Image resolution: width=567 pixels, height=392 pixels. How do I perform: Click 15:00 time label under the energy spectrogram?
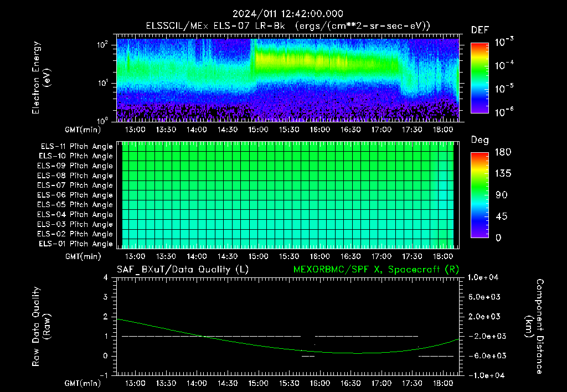(x=258, y=130)
